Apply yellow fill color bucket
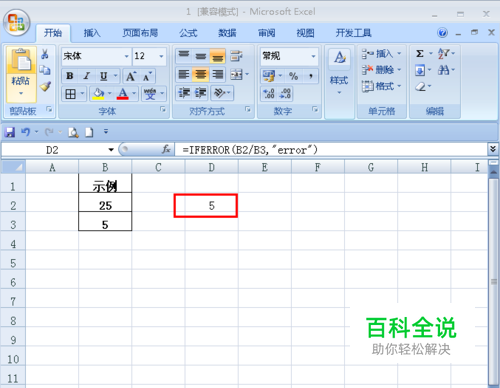500x388 pixels. (x=98, y=94)
